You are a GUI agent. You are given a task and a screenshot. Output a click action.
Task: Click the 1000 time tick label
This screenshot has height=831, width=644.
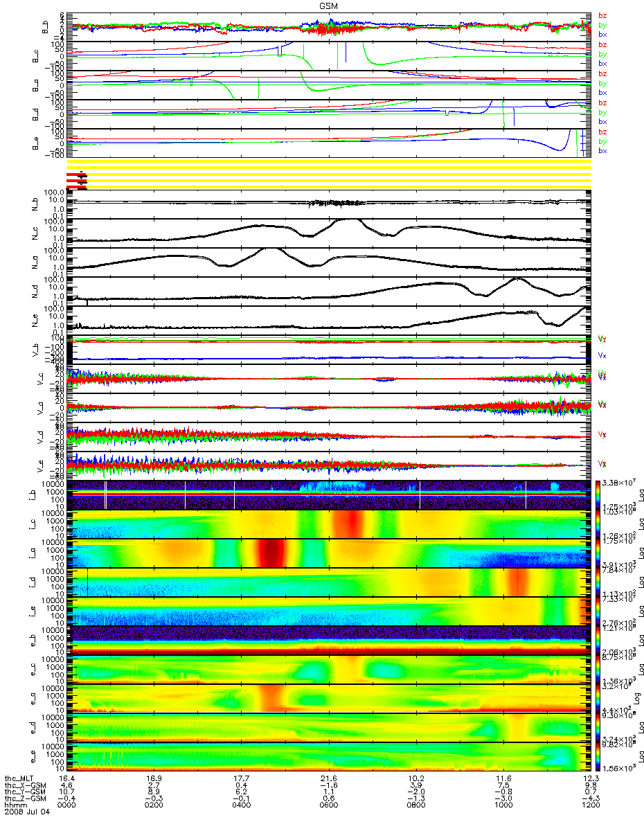(x=503, y=805)
